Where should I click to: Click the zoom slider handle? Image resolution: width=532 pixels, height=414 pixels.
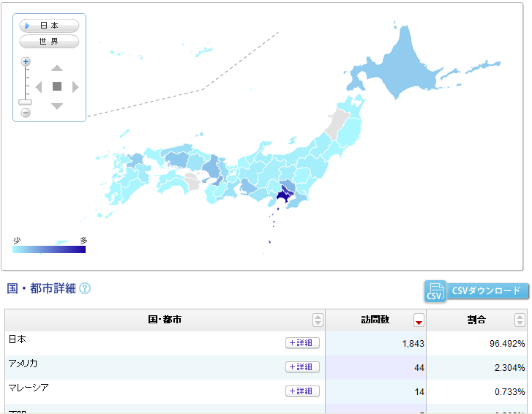tap(26, 102)
